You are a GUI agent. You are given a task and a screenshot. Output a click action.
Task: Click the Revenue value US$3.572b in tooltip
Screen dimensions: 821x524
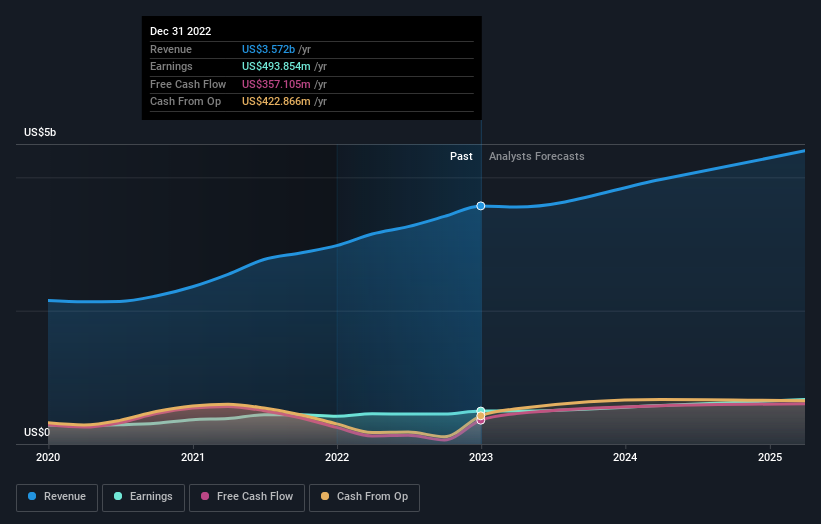coord(268,49)
